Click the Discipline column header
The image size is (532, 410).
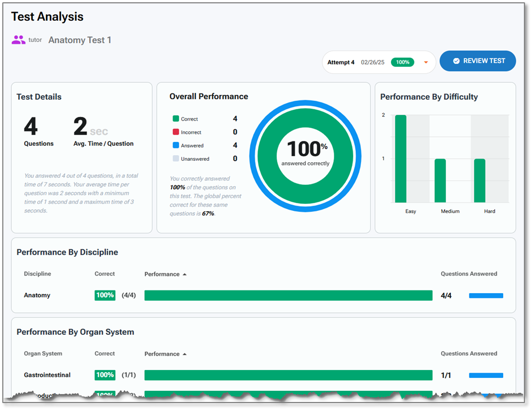point(37,274)
